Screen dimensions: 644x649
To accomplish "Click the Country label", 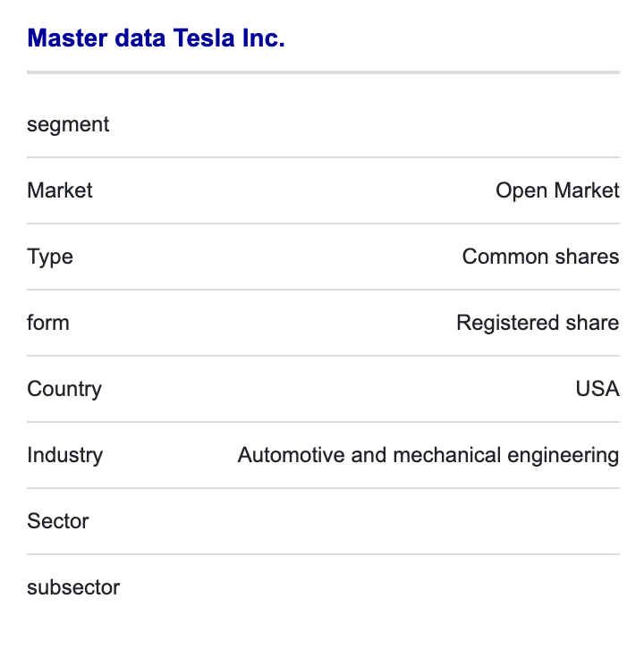I will (x=64, y=390).
